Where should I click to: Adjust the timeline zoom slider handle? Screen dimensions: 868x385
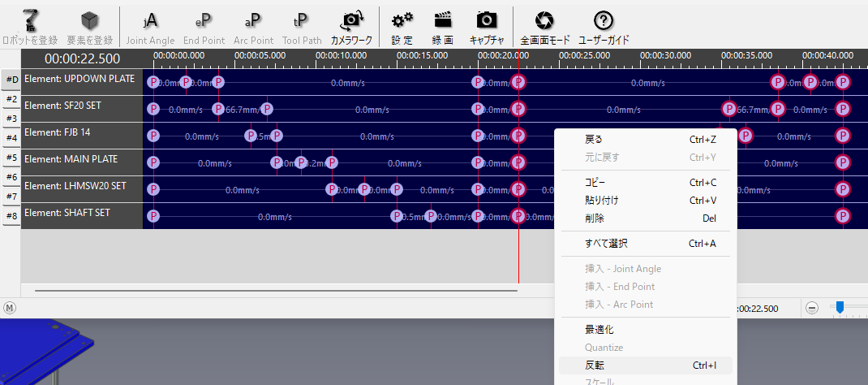pos(840,307)
